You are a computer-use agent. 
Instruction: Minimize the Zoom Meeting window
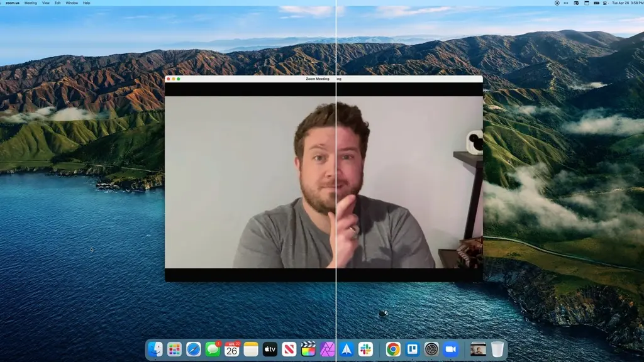174,79
